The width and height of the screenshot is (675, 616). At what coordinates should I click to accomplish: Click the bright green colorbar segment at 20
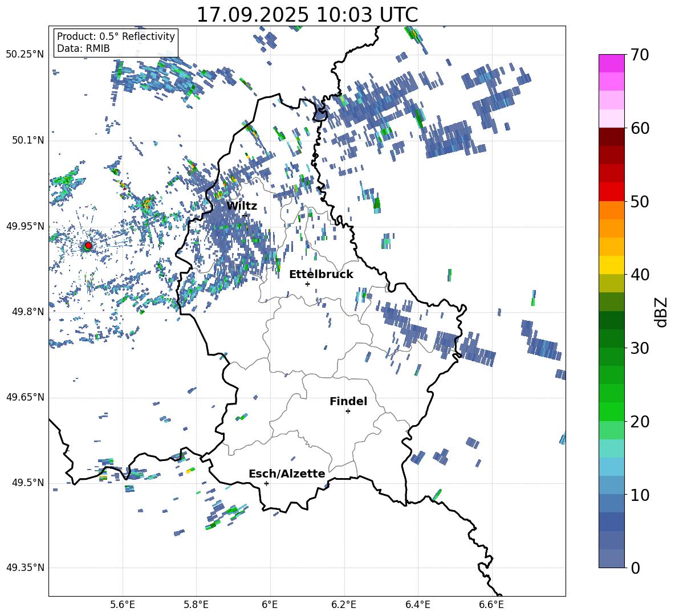tap(611, 411)
